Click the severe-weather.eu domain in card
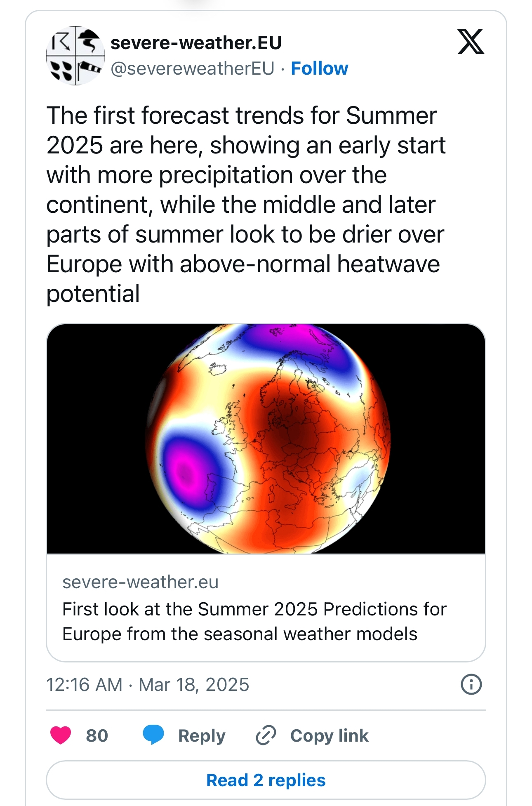 [140, 582]
